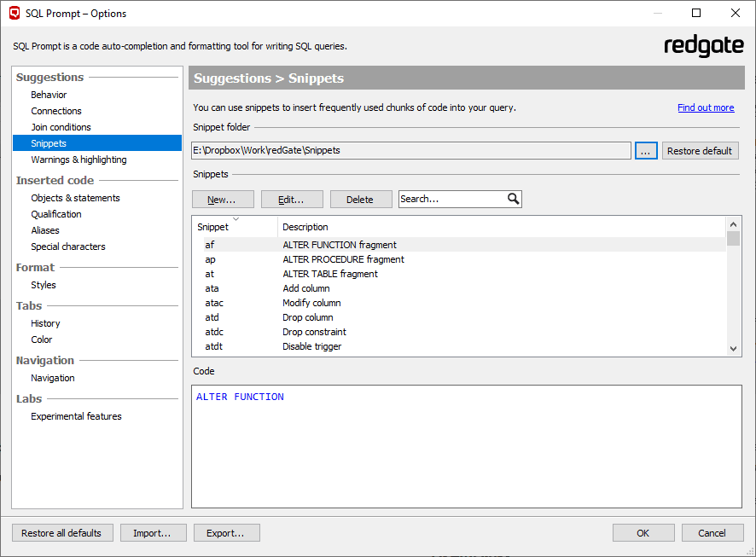This screenshot has height=557, width=756.
Task: Click the ALTER FUNCTION code preview text
Action: click(240, 397)
